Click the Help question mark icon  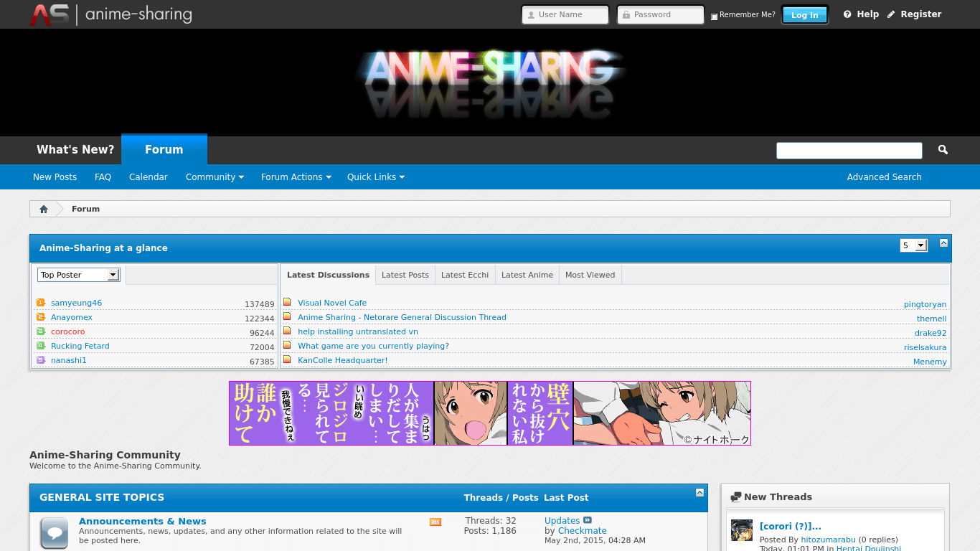click(x=847, y=14)
